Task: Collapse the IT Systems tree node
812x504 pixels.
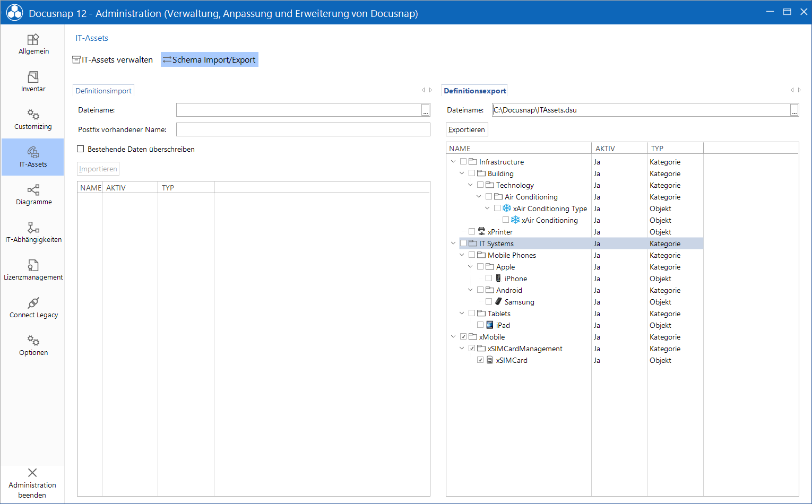Action: tap(453, 243)
